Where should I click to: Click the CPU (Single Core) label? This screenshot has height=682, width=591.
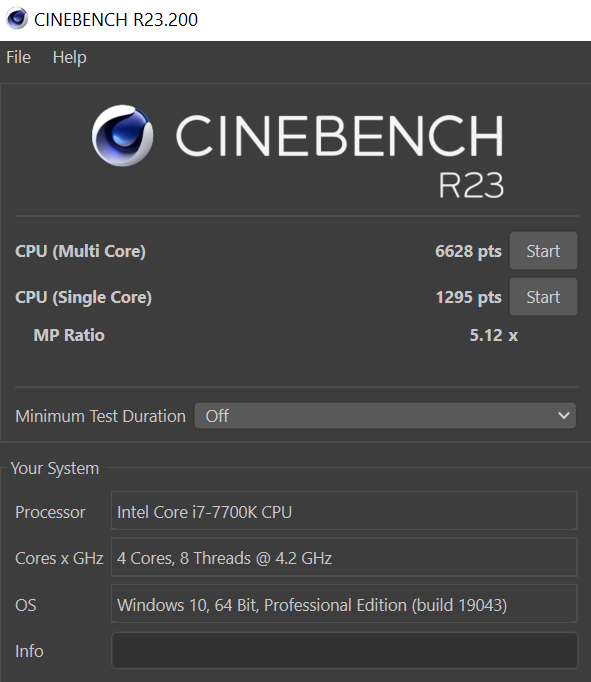pyautogui.click(x=83, y=298)
